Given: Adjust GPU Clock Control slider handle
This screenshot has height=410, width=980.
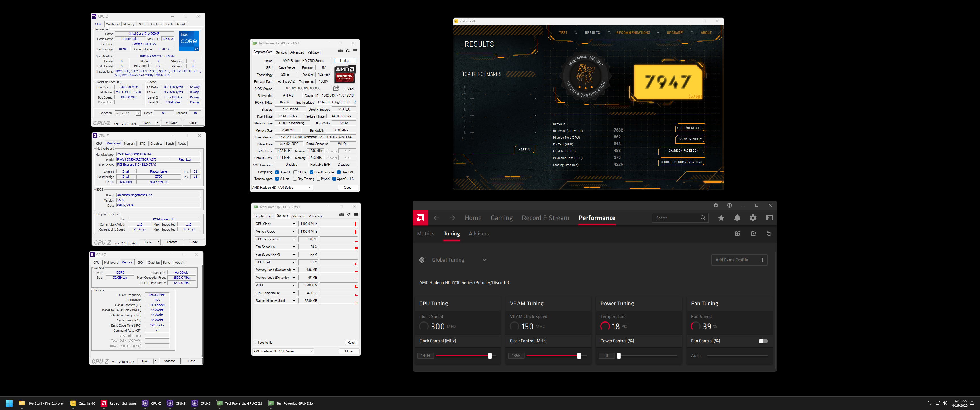Looking at the screenshot, I should pyautogui.click(x=490, y=356).
